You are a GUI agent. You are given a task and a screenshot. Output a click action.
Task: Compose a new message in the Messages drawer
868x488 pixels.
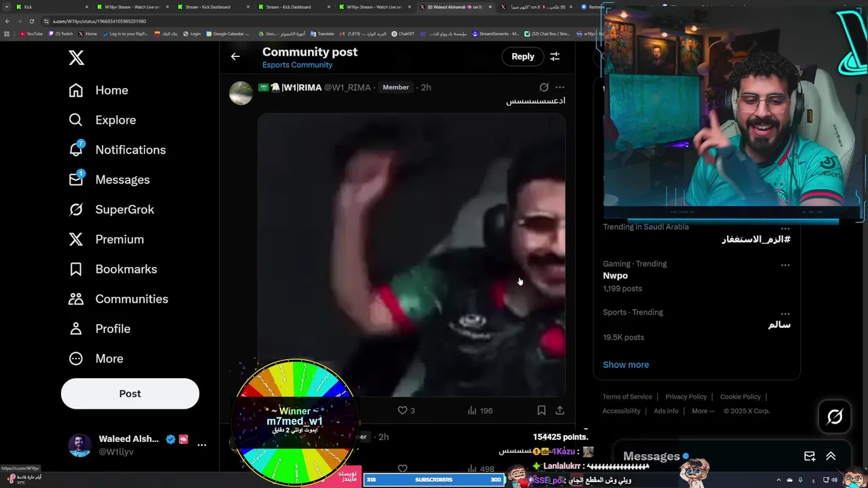(810, 457)
